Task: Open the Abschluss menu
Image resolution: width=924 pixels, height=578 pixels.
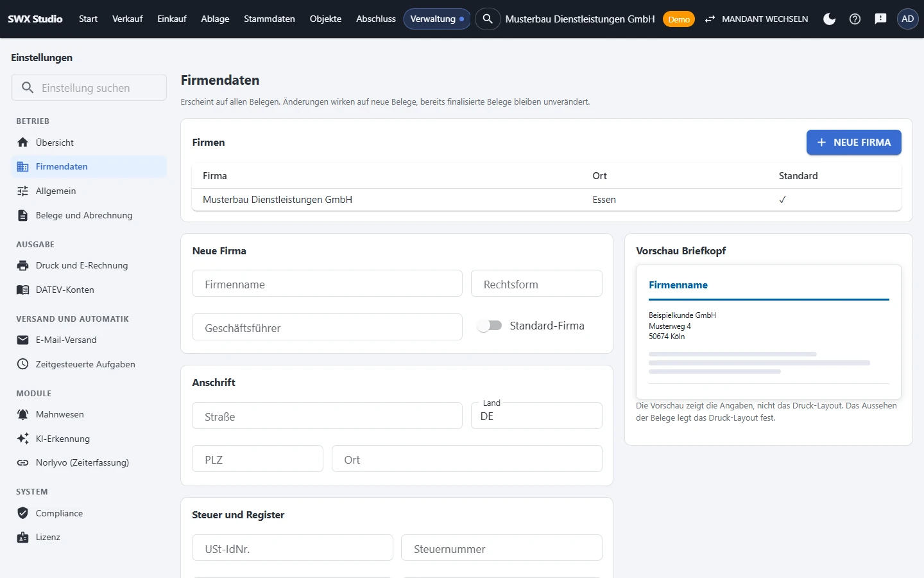Action: pyautogui.click(x=376, y=19)
